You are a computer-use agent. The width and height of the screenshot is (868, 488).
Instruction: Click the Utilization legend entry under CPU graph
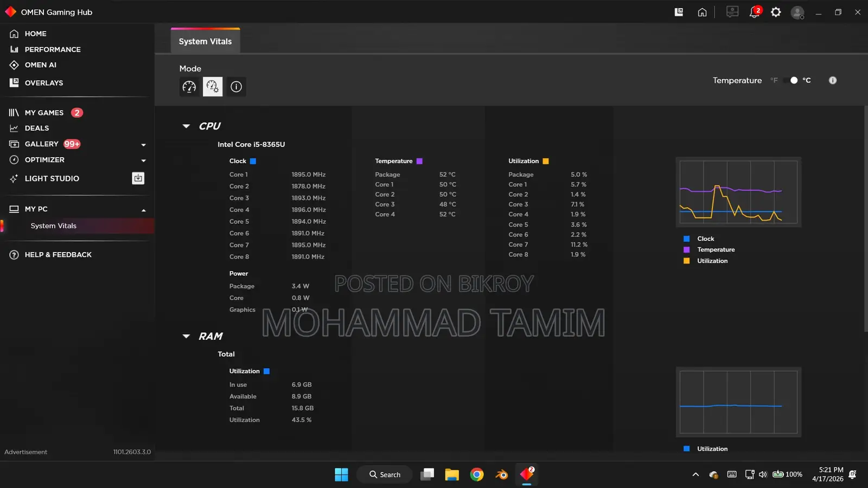(706, 261)
